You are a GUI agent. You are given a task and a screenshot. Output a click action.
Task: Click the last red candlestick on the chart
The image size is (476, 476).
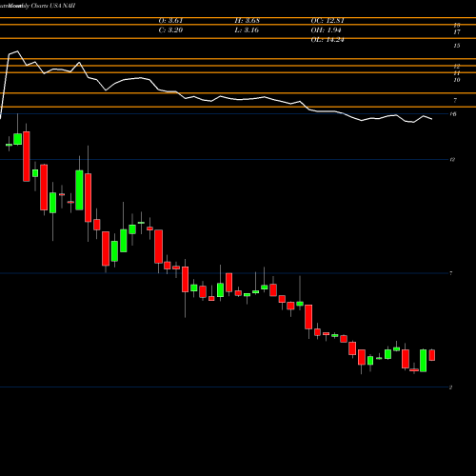432,355
